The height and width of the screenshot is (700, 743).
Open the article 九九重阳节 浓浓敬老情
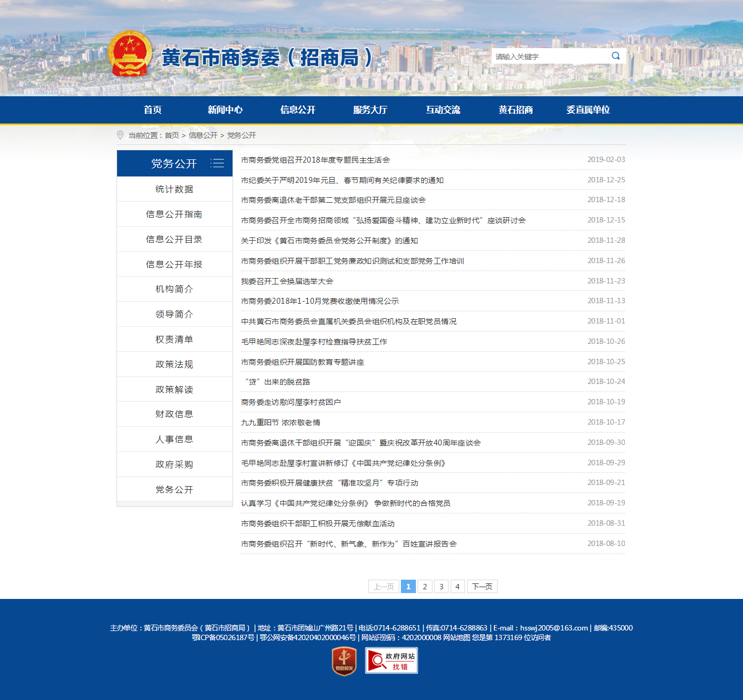[x=281, y=422]
